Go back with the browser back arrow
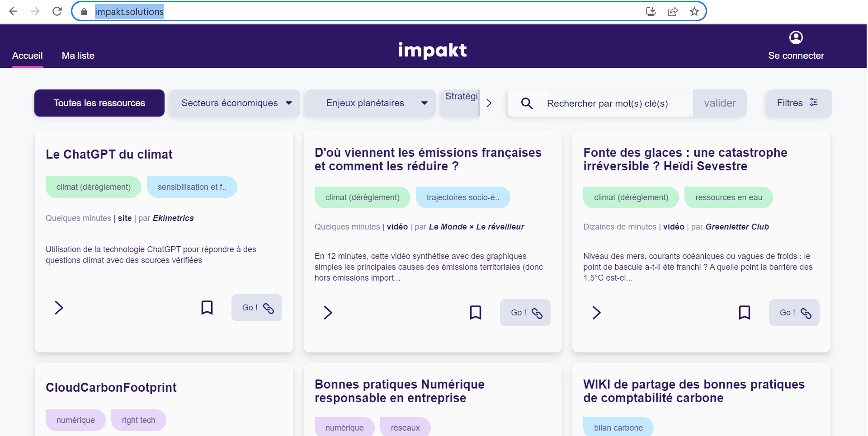This screenshot has width=868, height=436. (13, 11)
